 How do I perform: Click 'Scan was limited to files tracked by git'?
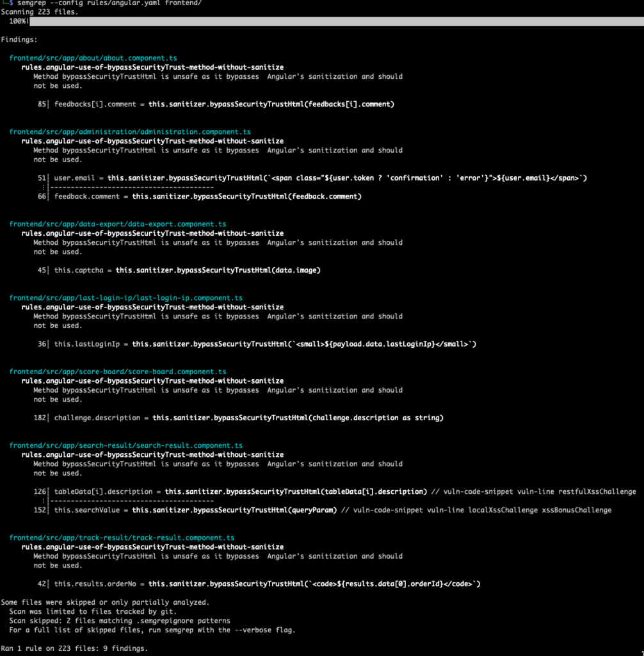pos(93,612)
